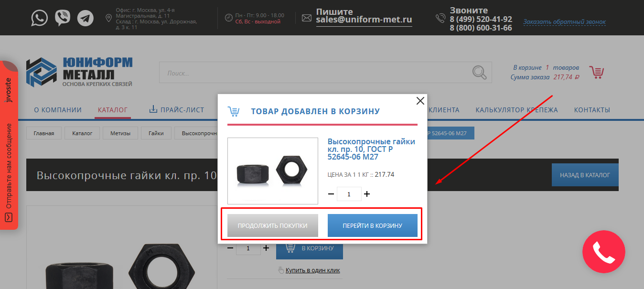
Task: Click the Viber messenger icon
Action: (63, 18)
